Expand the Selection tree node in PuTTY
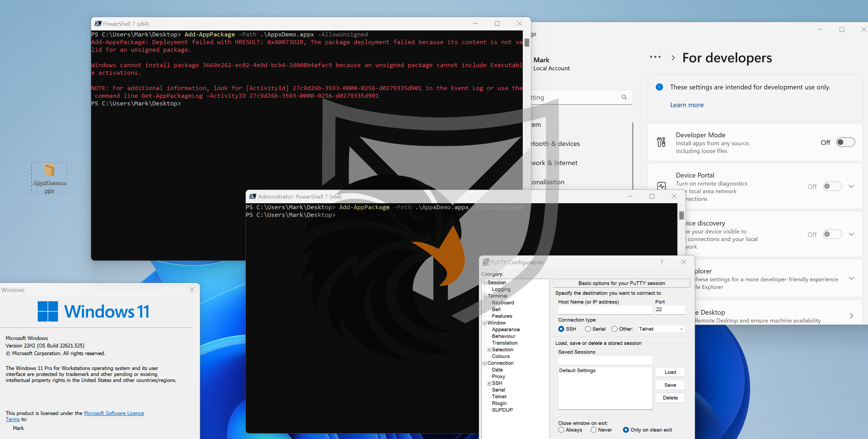Viewport: 868px width, 439px height. 489,349
